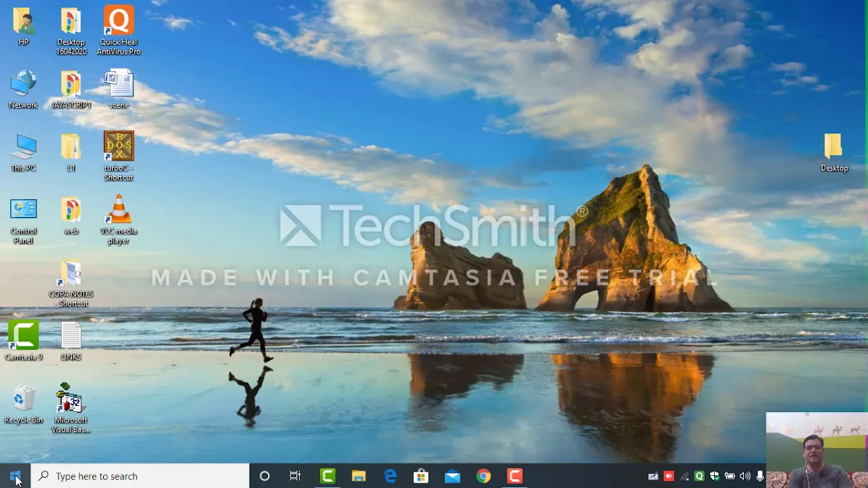Click the pen workspace tray icon
868x488 pixels.
coord(653,476)
